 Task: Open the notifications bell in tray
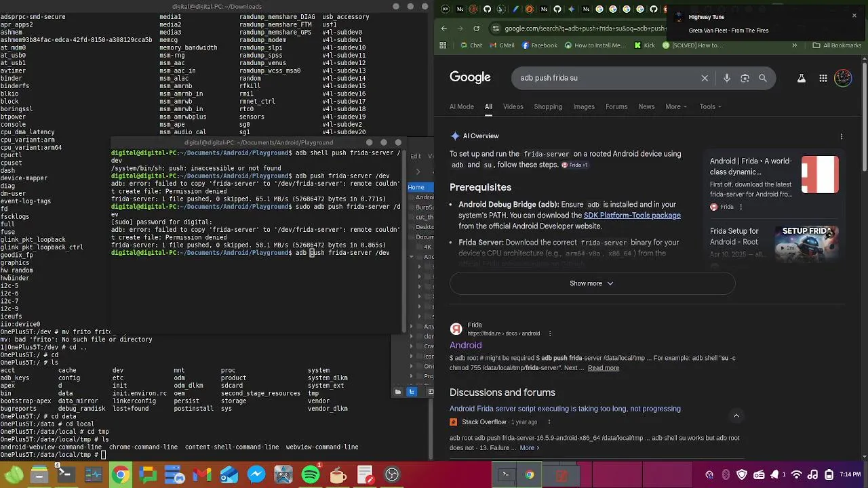pyautogui.click(x=774, y=474)
